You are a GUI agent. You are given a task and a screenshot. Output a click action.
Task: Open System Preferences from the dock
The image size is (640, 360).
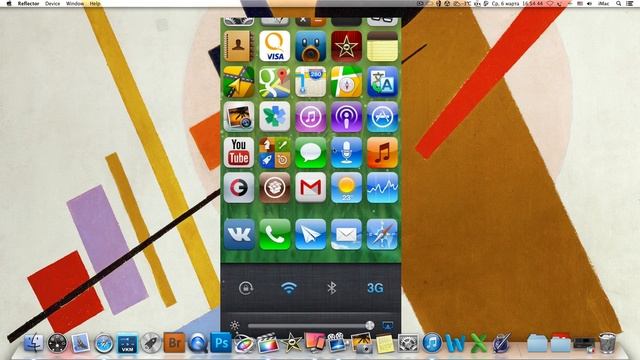click(408, 343)
